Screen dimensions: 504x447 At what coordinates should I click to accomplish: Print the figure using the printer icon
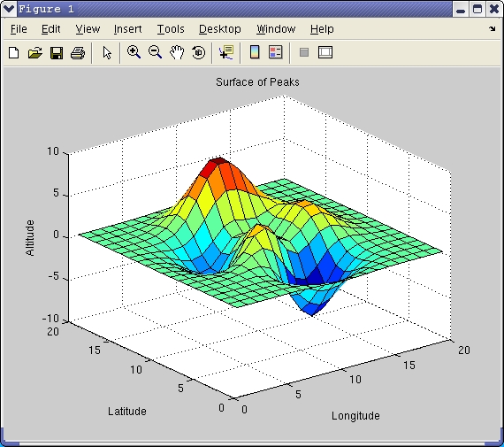78,53
